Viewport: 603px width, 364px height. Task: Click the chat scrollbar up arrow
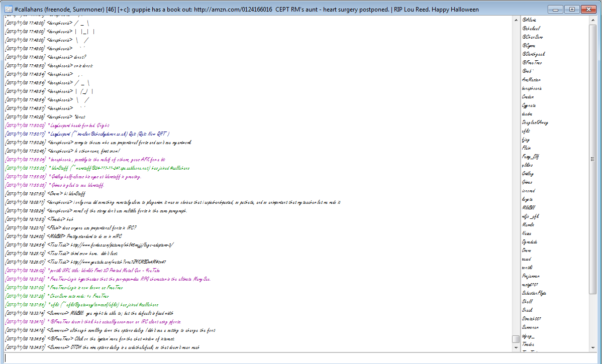click(516, 19)
